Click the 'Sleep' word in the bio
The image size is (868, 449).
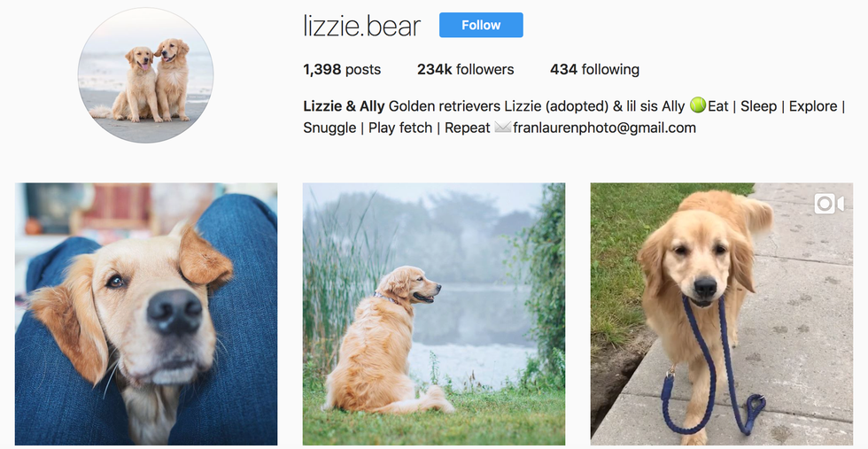[x=758, y=106]
